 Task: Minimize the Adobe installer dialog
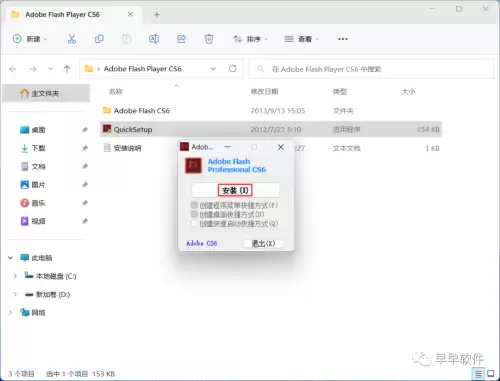click(227, 147)
